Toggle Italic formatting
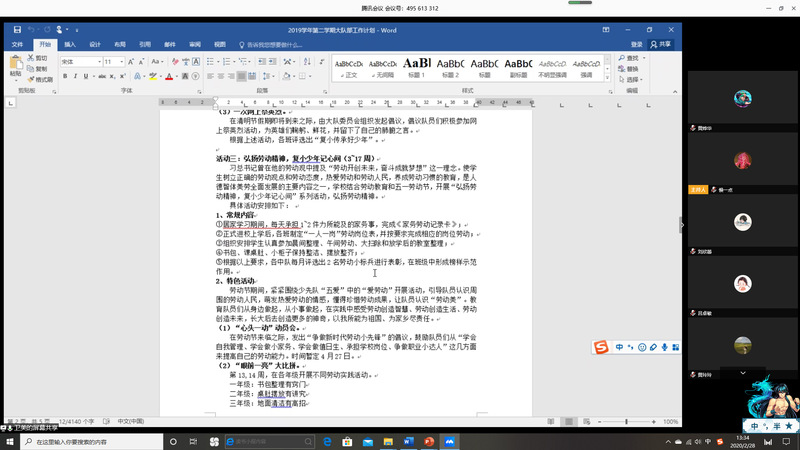The width and height of the screenshot is (800, 450). tap(76, 76)
